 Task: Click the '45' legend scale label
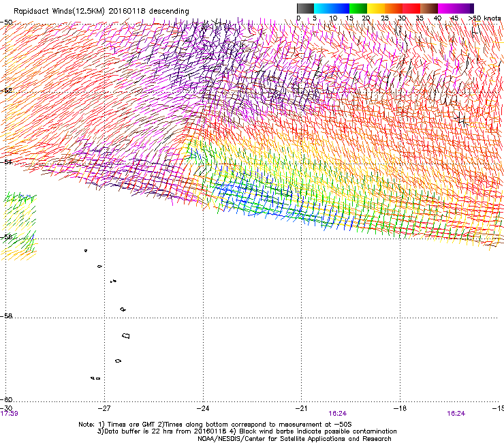pyautogui.click(x=454, y=18)
